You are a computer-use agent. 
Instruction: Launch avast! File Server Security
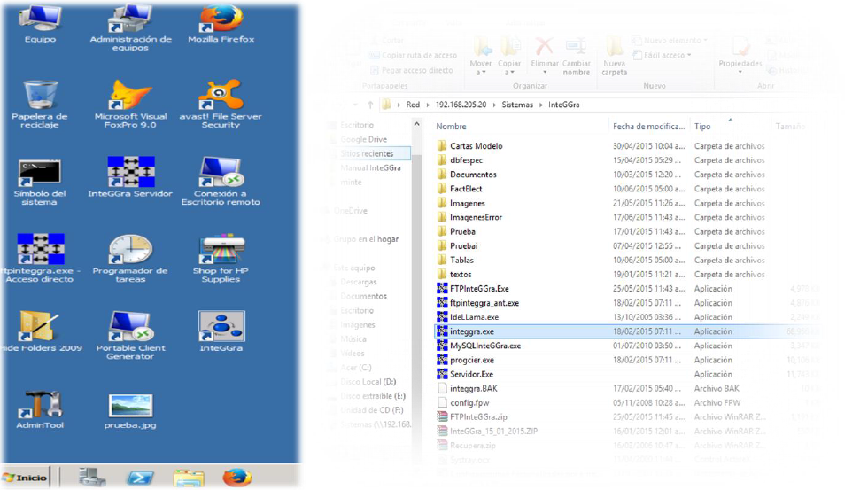click(221, 96)
